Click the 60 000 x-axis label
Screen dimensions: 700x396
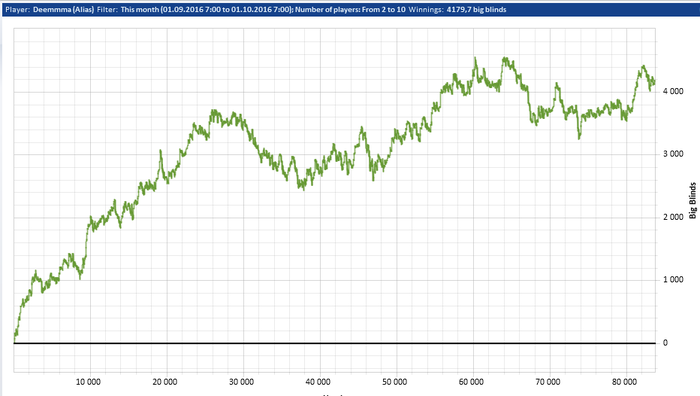point(471,382)
